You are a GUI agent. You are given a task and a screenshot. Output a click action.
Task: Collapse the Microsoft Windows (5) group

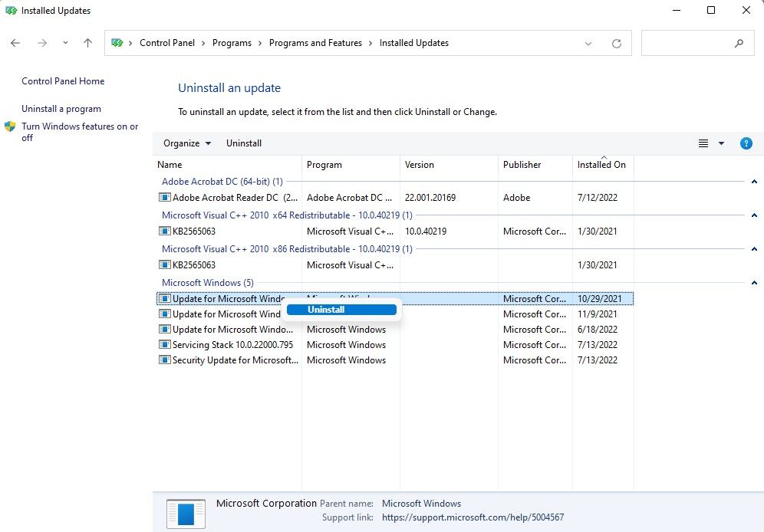tap(754, 283)
